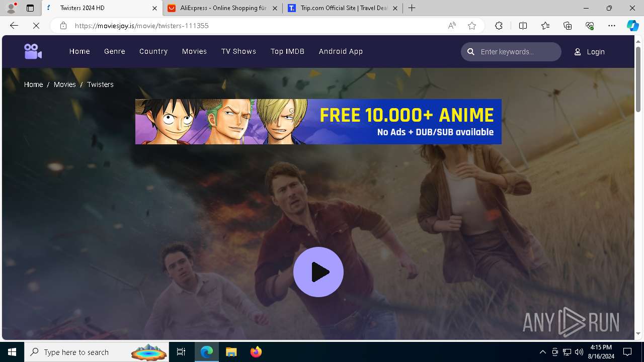The height and width of the screenshot is (362, 644).
Task: Click the scrollbar down arrow
Action: coord(638,333)
